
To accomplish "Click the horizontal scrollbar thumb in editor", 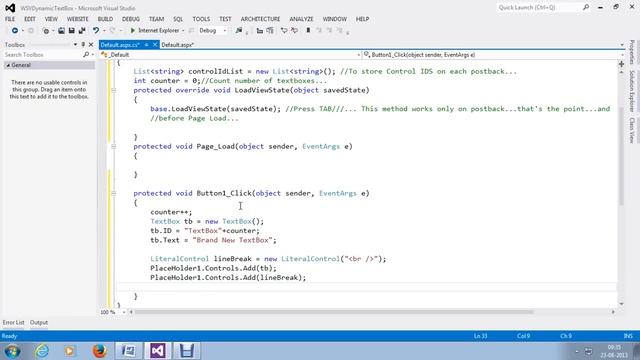I will click(x=334, y=312).
